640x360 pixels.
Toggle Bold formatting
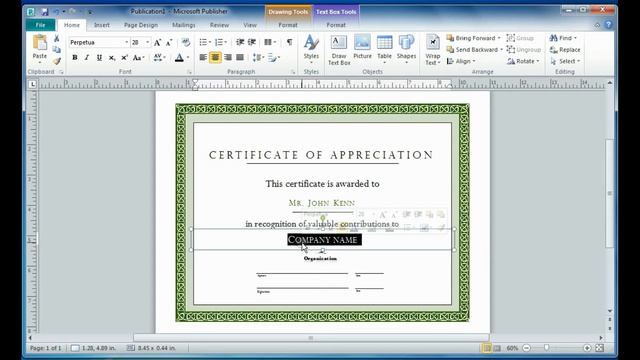[x=75, y=58]
